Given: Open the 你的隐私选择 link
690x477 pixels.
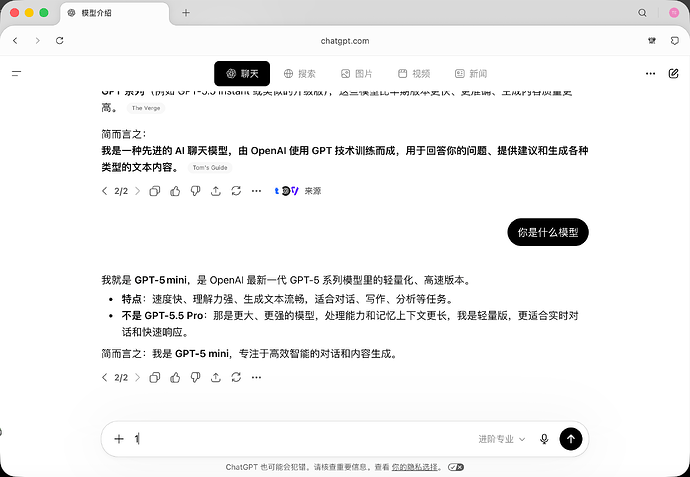Looking at the screenshot, I should [415, 467].
